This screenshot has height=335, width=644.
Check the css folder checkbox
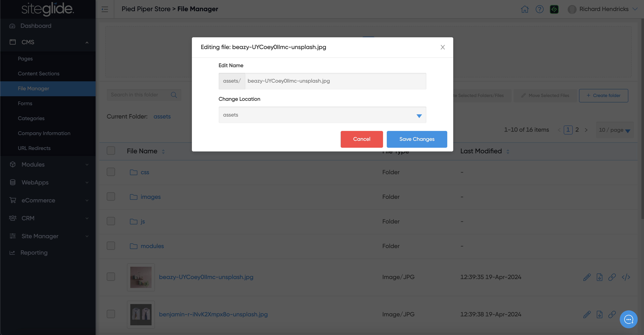[111, 172]
